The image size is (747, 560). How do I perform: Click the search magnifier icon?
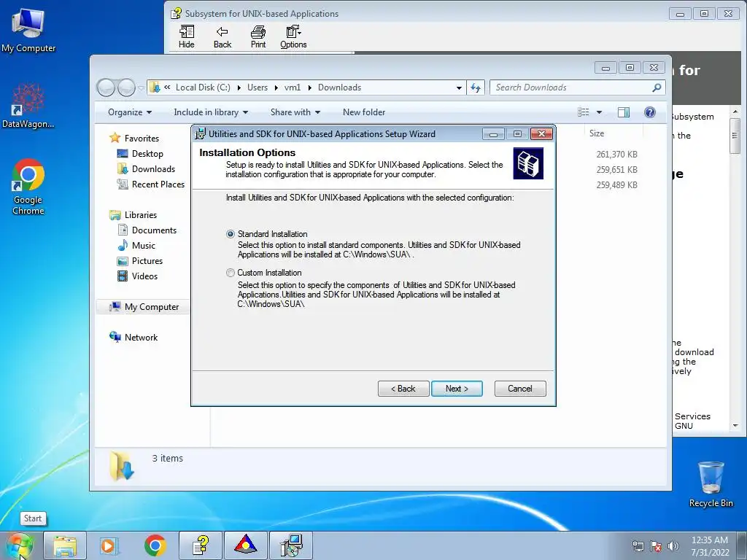point(657,87)
